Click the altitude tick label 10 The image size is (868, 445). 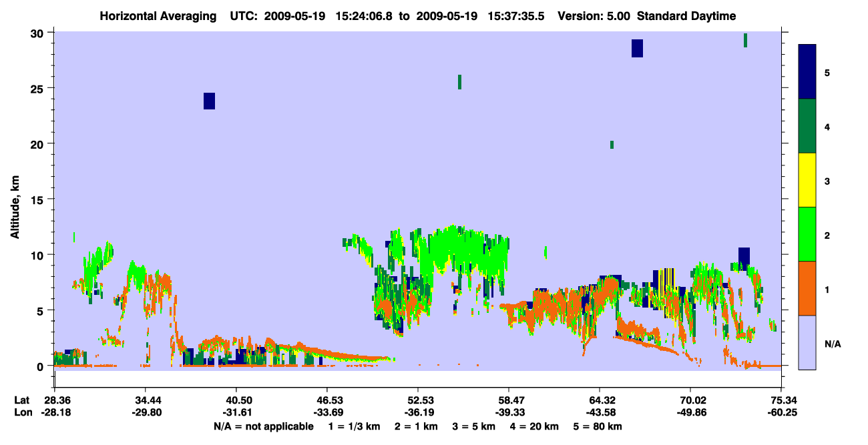[38, 255]
